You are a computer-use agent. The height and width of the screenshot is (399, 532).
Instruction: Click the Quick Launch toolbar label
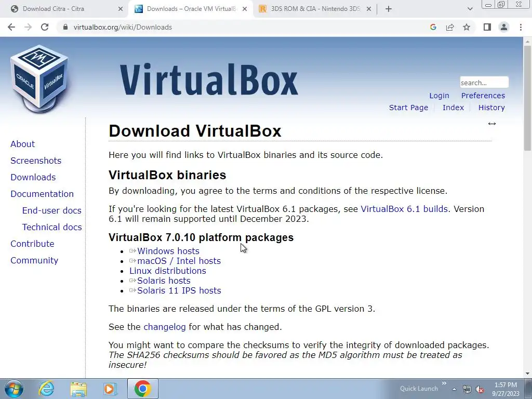[419, 389]
